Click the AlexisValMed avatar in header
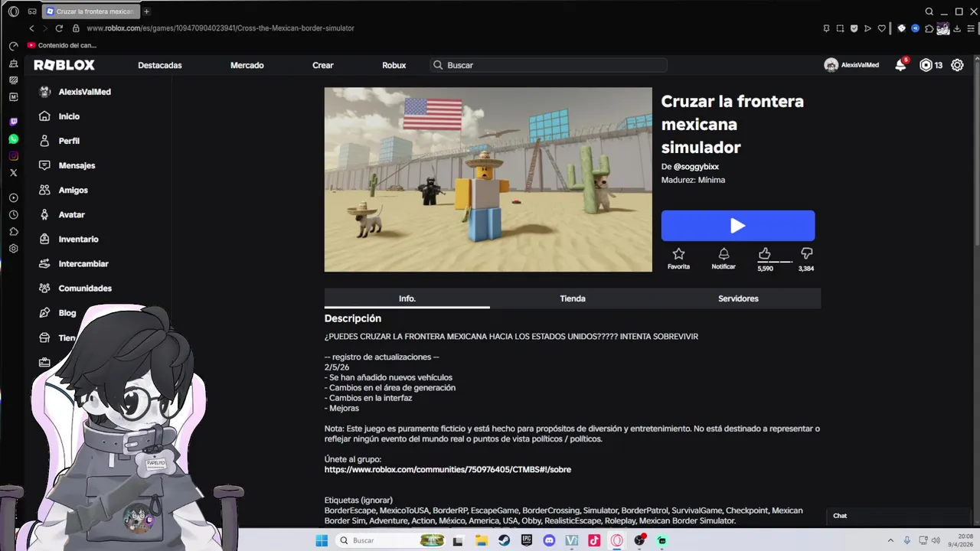 click(x=831, y=65)
